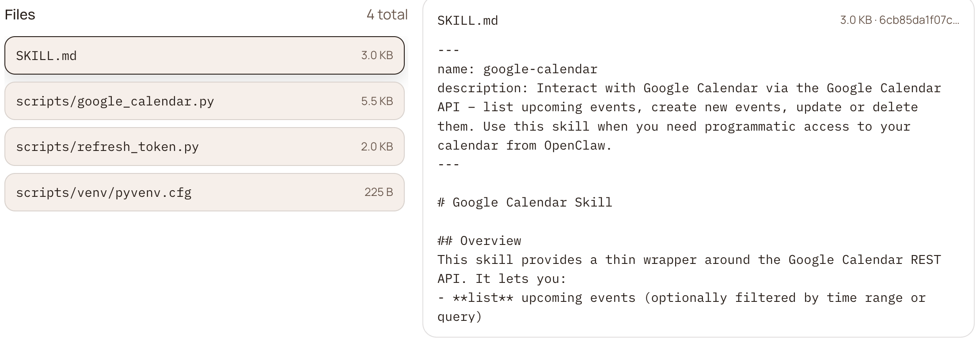Screen dimensions: 980x346
Task: Open scripts/refresh_token.py from the file list
Action: tap(204, 147)
